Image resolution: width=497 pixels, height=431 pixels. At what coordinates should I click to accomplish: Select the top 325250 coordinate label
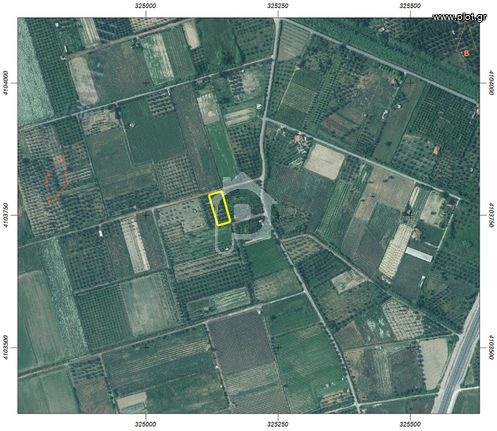pyautogui.click(x=278, y=6)
